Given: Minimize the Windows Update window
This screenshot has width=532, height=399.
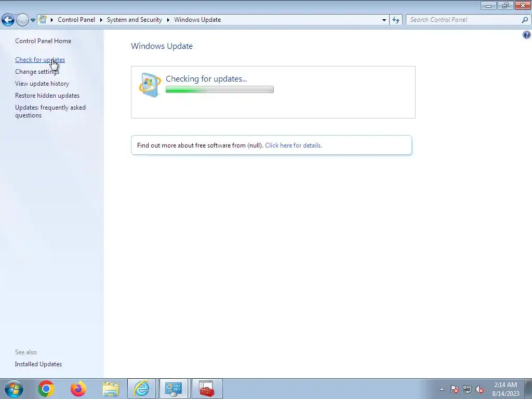Looking at the screenshot, I should [x=488, y=5].
